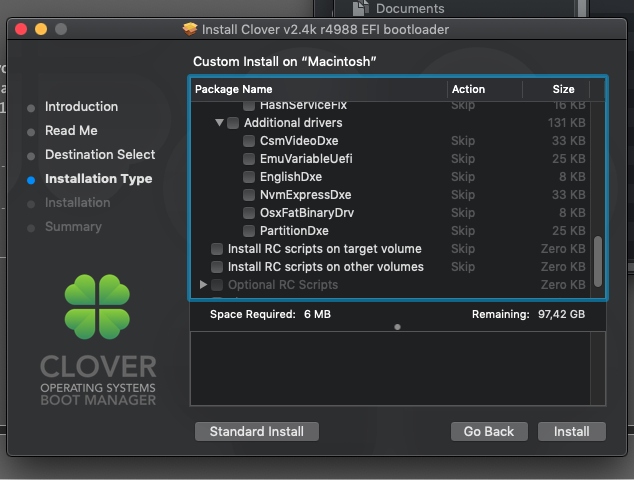The height and width of the screenshot is (480, 634).
Task: Tick Install RC scripts on target volume
Action: pyautogui.click(x=217, y=249)
